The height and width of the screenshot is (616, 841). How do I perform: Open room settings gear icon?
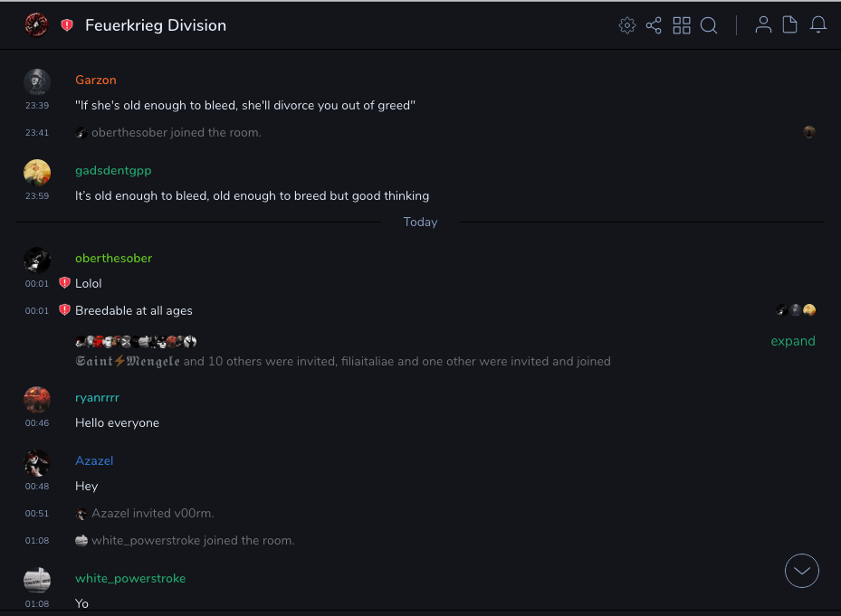tap(626, 25)
